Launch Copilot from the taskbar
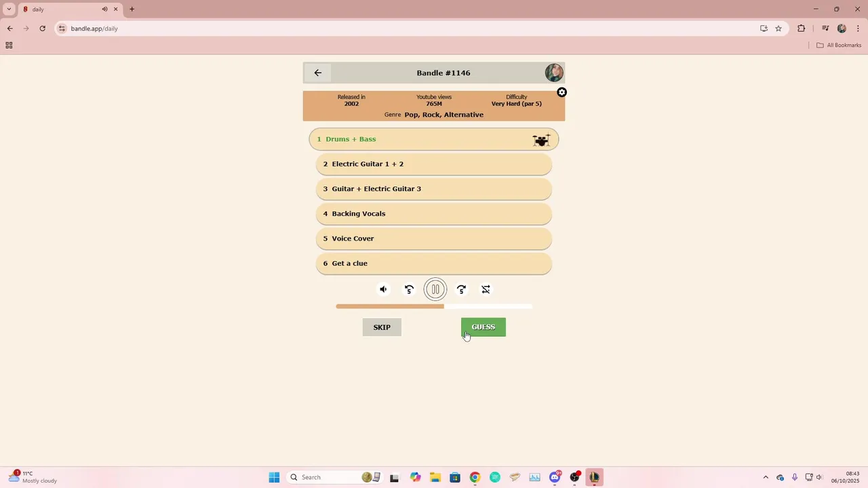The image size is (868, 488). 415,477
